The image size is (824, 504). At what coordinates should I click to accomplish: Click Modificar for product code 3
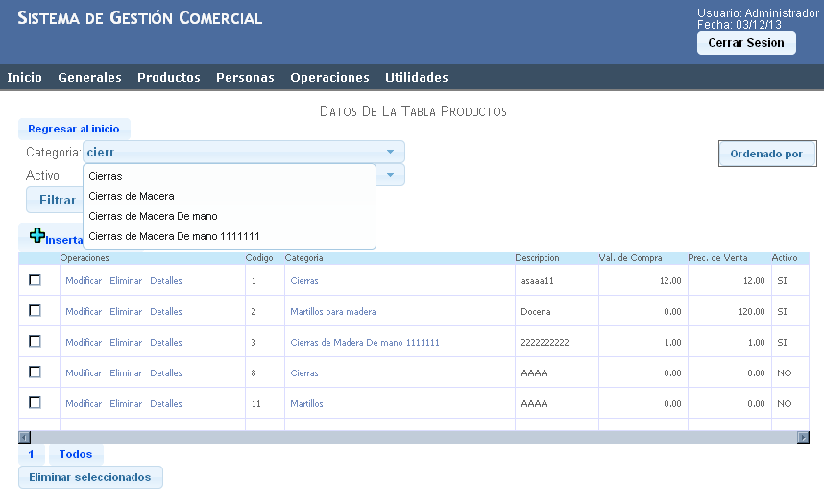point(84,343)
